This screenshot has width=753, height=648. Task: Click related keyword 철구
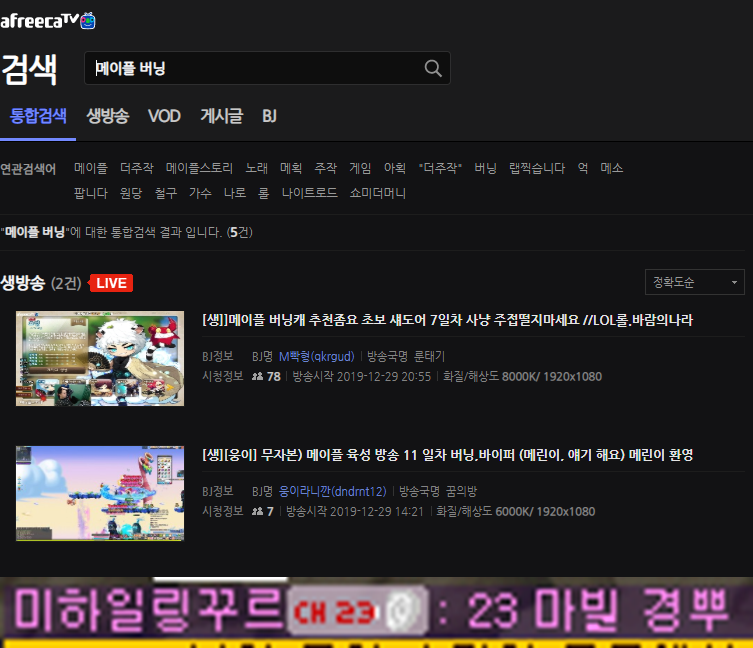point(166,193)
